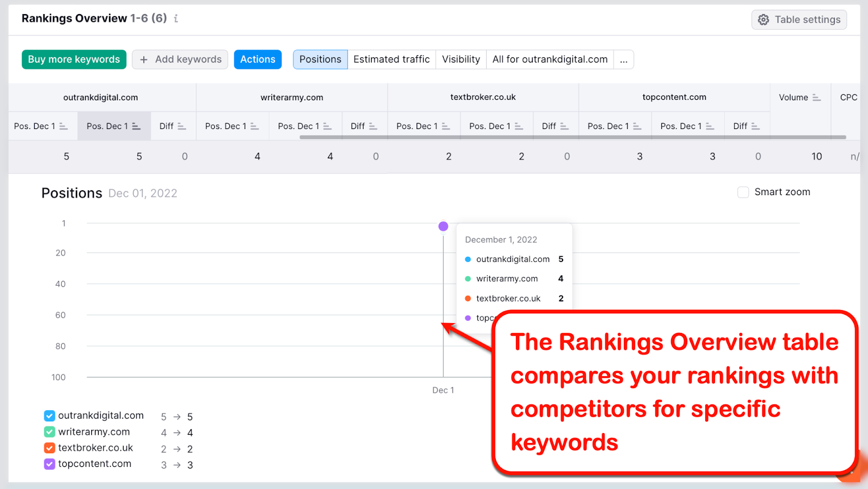The image size is (868, 489).
Task: Enable the Smart zoom checkbox
Action: pos(743,192)
